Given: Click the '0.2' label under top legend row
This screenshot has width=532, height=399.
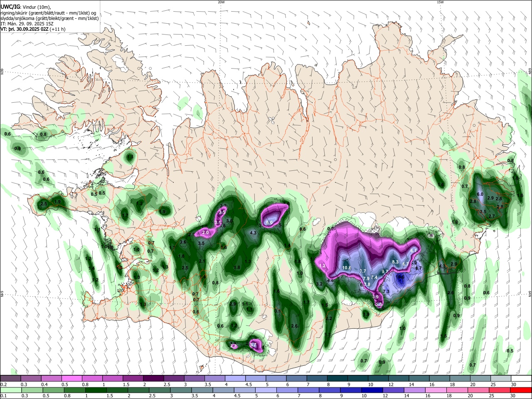Looking at the screenshot, I should 3,384.
